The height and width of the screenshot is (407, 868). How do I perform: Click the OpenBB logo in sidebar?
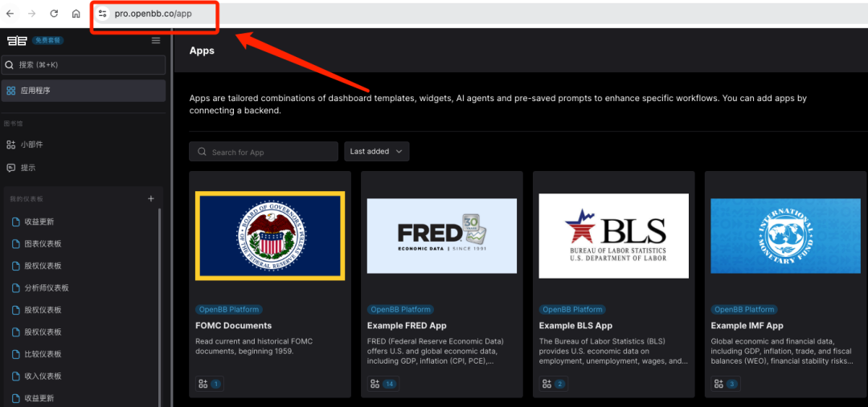coord(16,40)
